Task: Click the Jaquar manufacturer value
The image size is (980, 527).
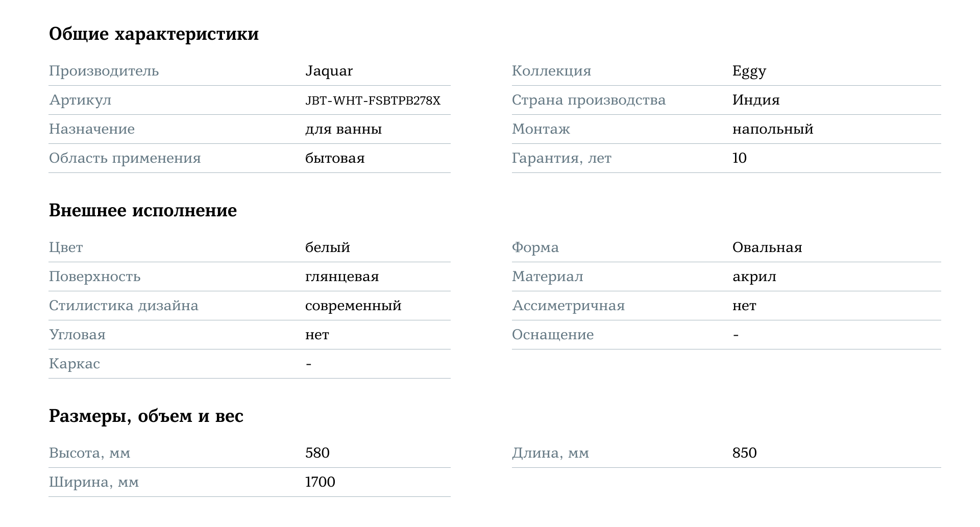Action: (329, 71)
